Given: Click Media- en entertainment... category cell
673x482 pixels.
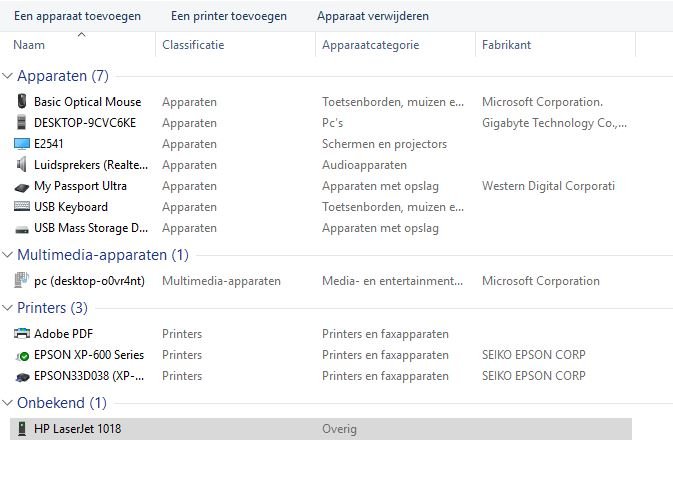Looking at the screenshot, I should (x=392, y=281).
